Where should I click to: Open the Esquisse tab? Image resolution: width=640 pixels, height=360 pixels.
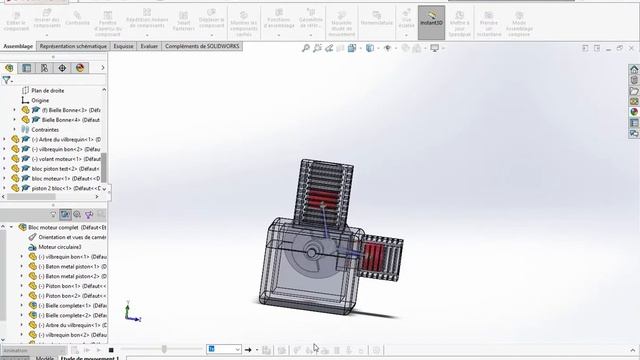[x=123, y=46]
